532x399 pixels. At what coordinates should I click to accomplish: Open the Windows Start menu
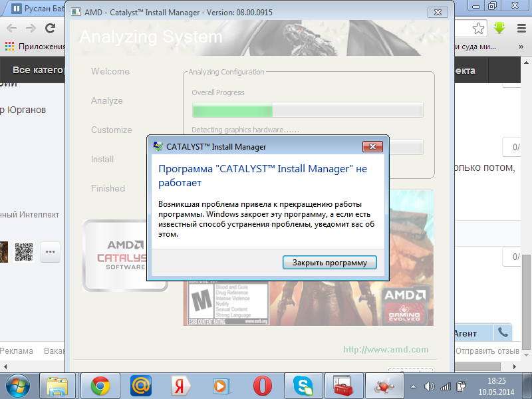(18, 386)
